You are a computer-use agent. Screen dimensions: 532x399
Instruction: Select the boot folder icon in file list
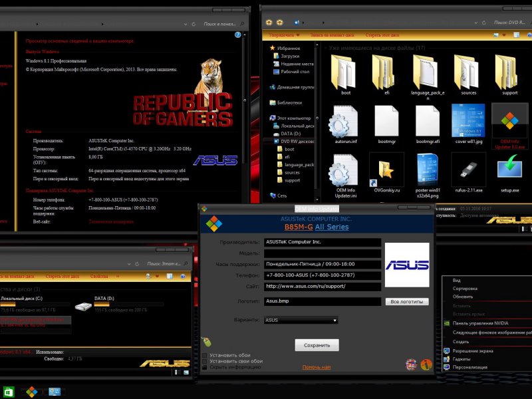pyautogui.click(x=344, y=72)
